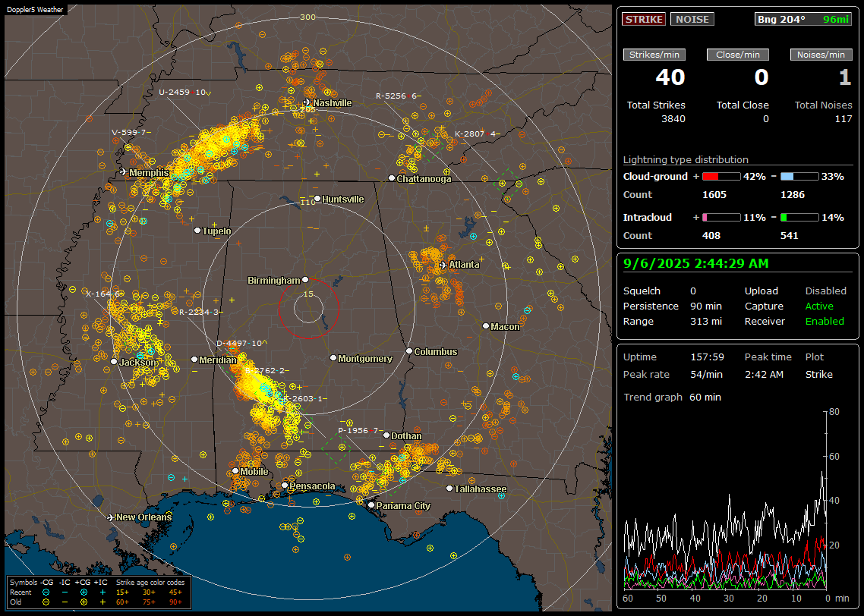Click the Total Strikes count 3840
The image size is (864, 616).
[x=673, y=119]
